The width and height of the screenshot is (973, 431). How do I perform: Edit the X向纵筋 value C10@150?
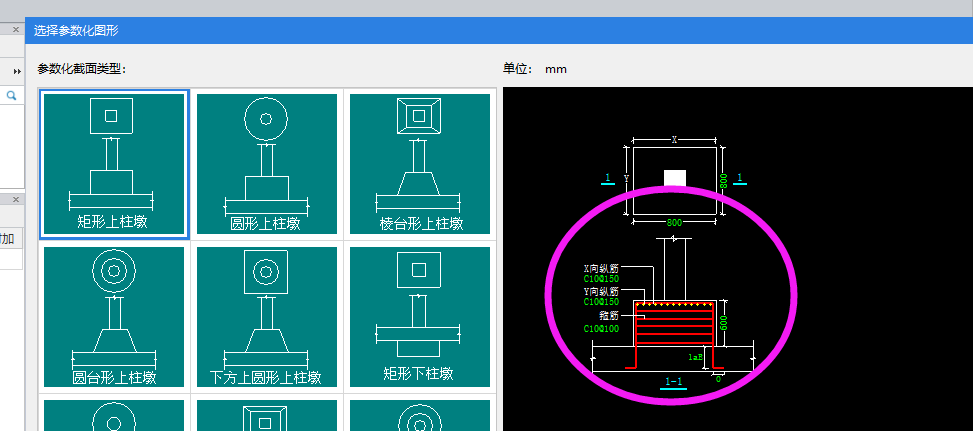(x=601, y=279)
